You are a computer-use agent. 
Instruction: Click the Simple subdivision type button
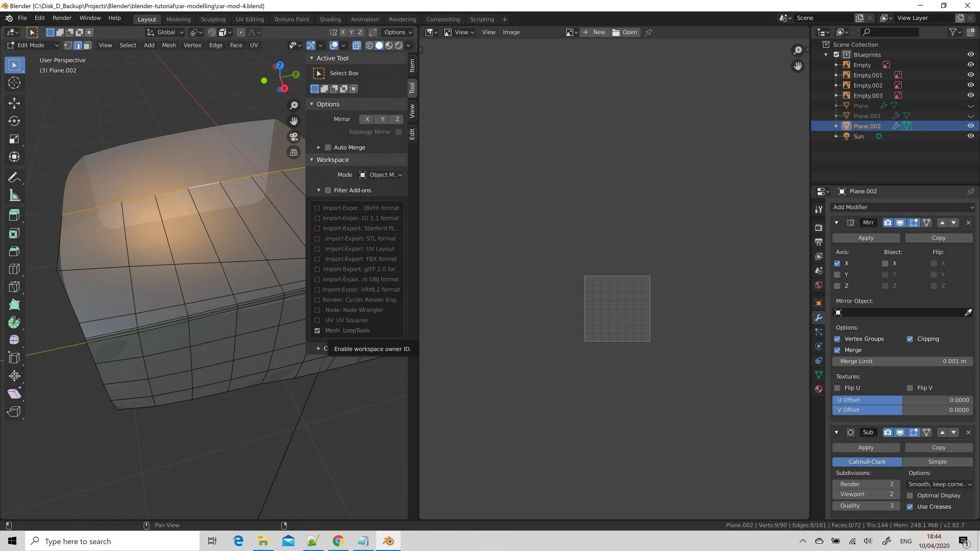(x=937, y=462)
